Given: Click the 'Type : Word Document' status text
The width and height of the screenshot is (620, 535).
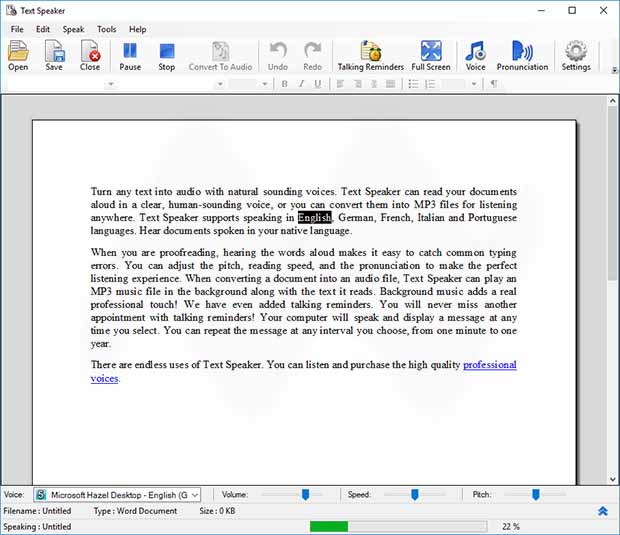Looking at the screenshot, I should tap(135, 511).
